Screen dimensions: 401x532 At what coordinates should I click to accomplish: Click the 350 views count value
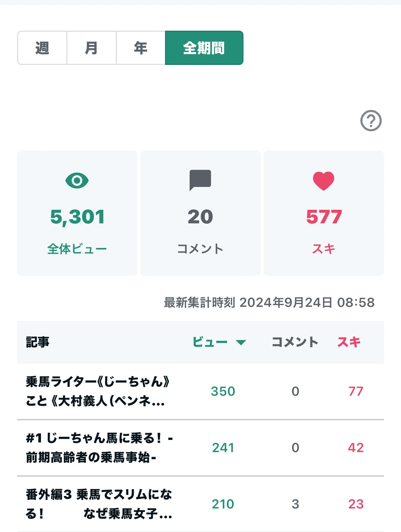click(x=223, y=391)
